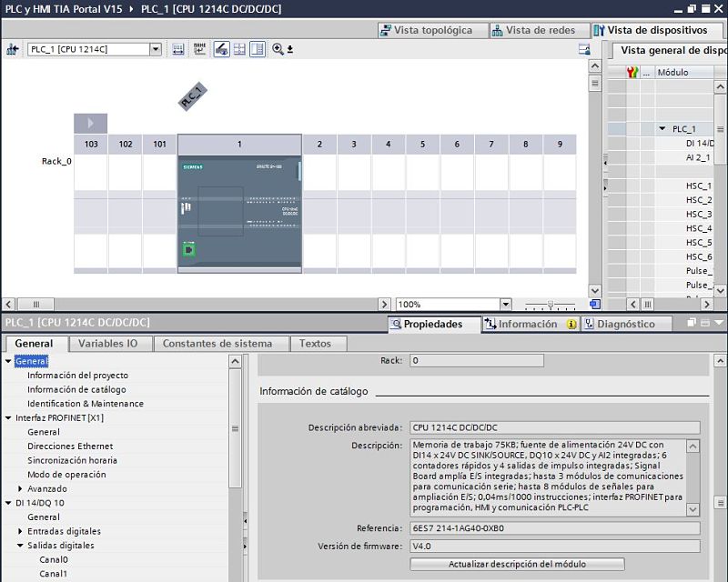Click device canvas horizontal scroll right arrow
The height and width of the screenshot is (582, 728).
point(384,305)
